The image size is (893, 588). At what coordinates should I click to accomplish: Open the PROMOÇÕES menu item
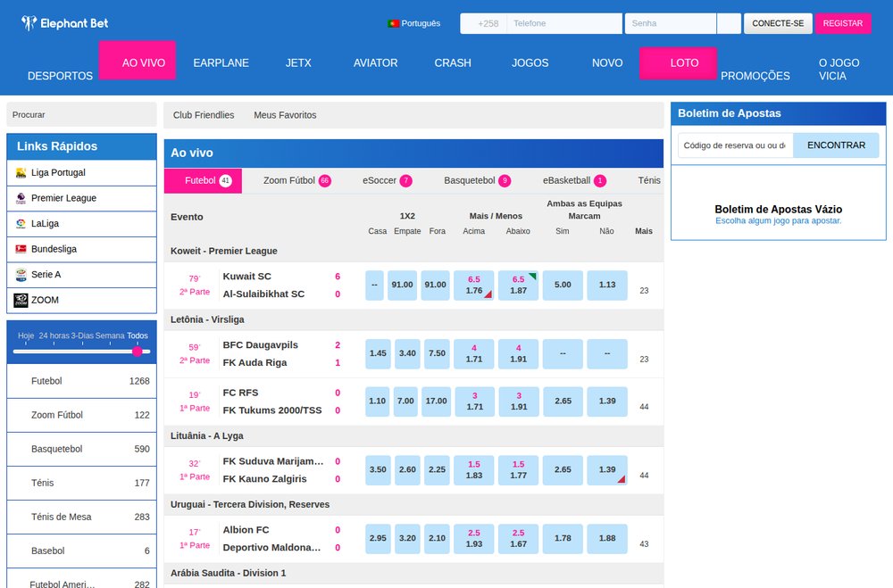click(755, 76)
